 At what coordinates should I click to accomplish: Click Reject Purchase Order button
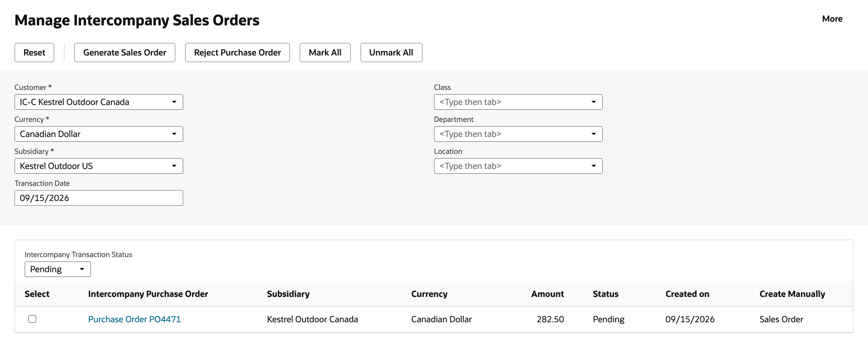click(x=237, y=52)
